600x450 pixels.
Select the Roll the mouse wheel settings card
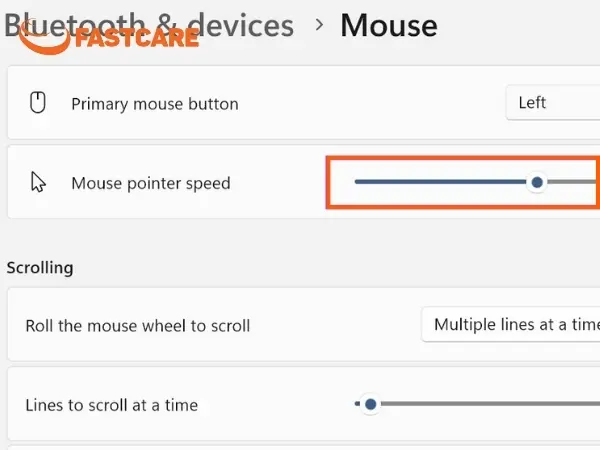tap(304, 324)
